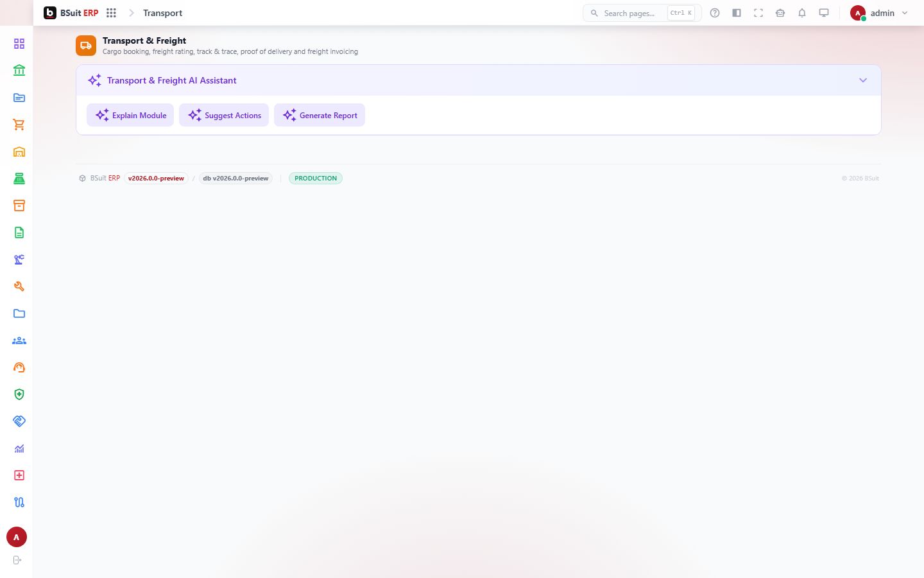Click the orange truck Transport & Freight icon
Screen dimensions: 924x578
coord(86,46)
